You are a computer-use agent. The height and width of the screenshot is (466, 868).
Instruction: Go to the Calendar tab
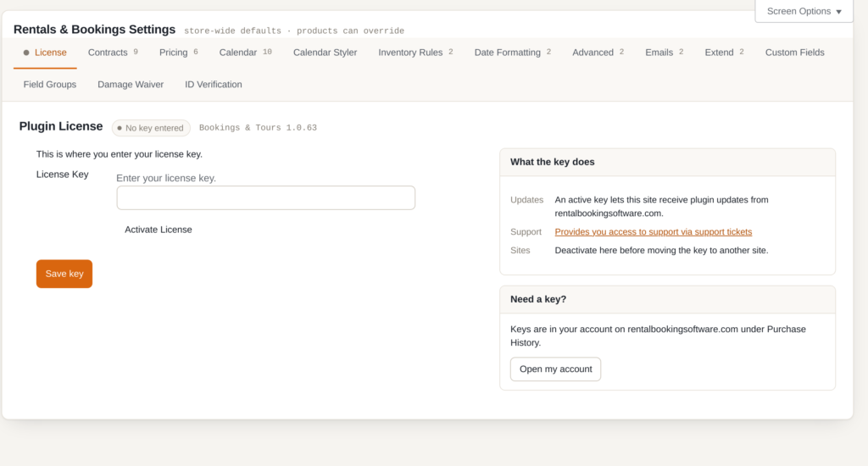pyautogui.click(x=245, y=53)
